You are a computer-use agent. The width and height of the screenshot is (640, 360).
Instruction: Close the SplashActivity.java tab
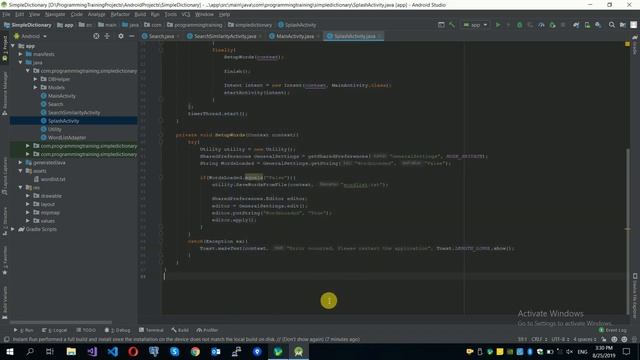click(380, 36)
